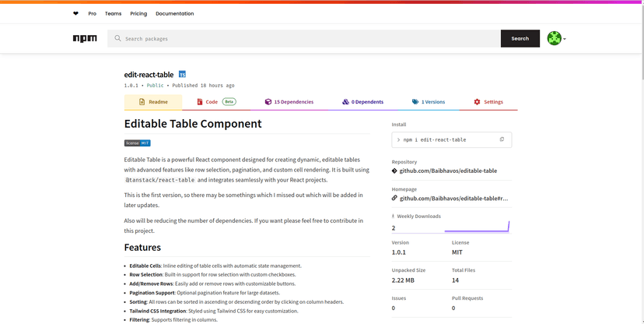Click the Issues count 0
The height and width of the screenshot is (324, 644).
coord(394,308)
